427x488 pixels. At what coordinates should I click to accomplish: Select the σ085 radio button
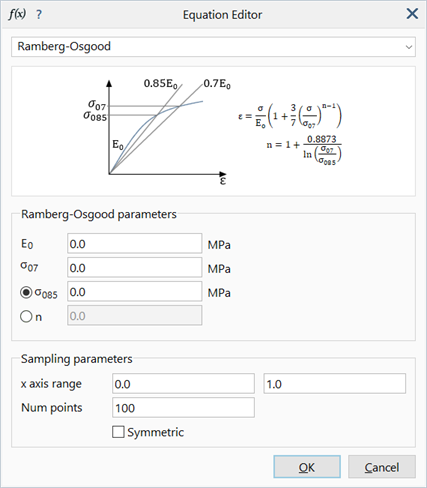tap(26, 292)
